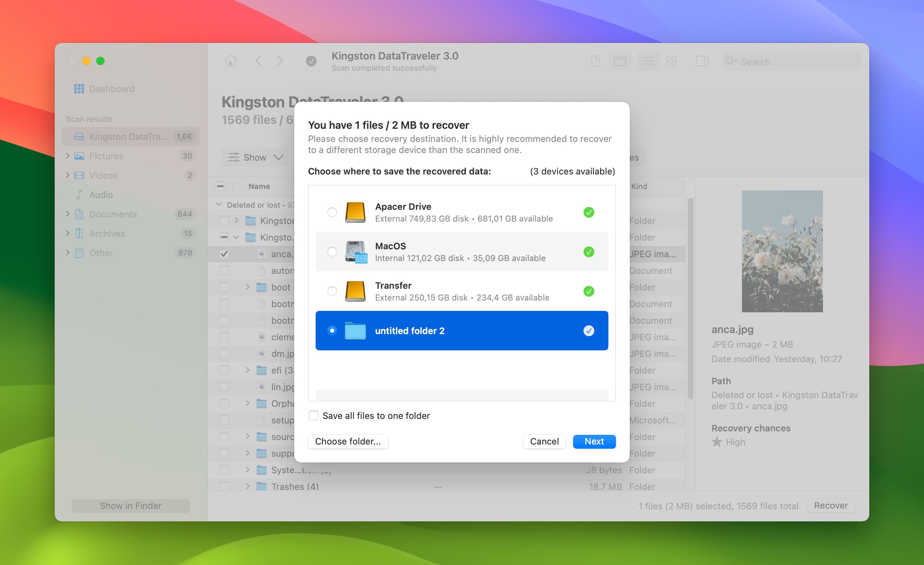Click the MacOS internal disk icon
The height and width of the screenshot is (565, 924).
pyautogui.click(x=356, y=252)
